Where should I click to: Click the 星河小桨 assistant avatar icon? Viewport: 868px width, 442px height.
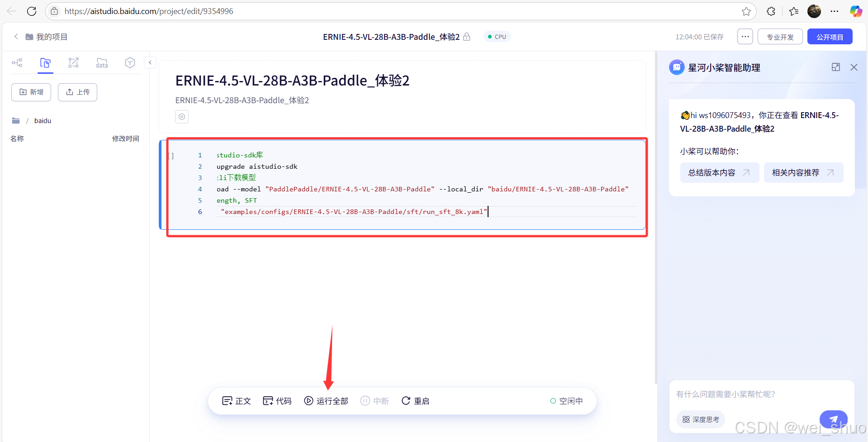[x=677, y=67]
